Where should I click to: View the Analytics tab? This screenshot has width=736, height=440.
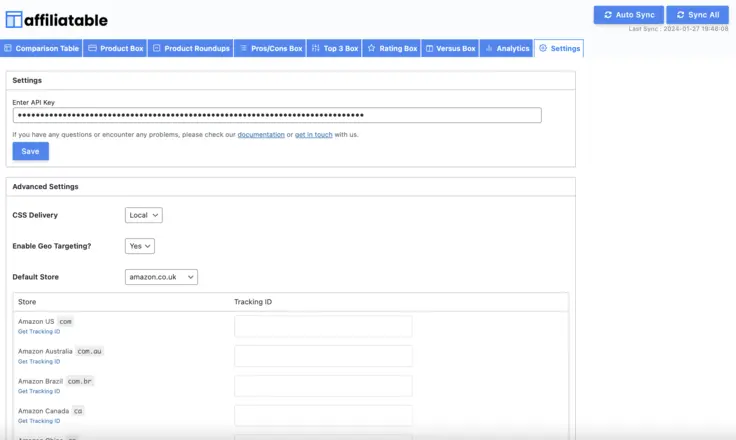pyautogui.click(x=506, y=48)
